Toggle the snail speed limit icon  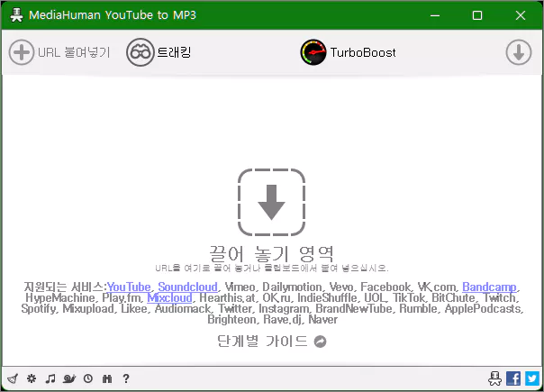tap(69, 378)
